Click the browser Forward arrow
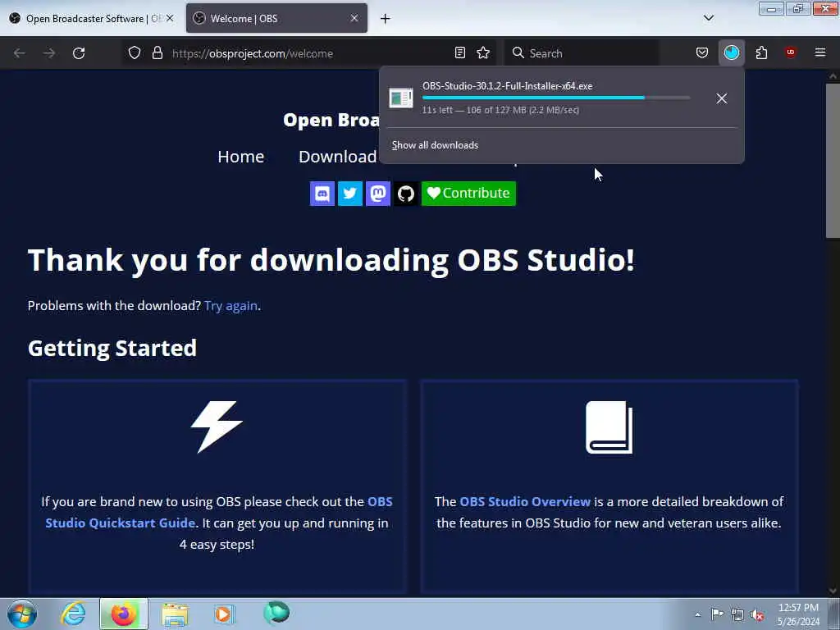This screenshot has width=840, height=630. 49,53
